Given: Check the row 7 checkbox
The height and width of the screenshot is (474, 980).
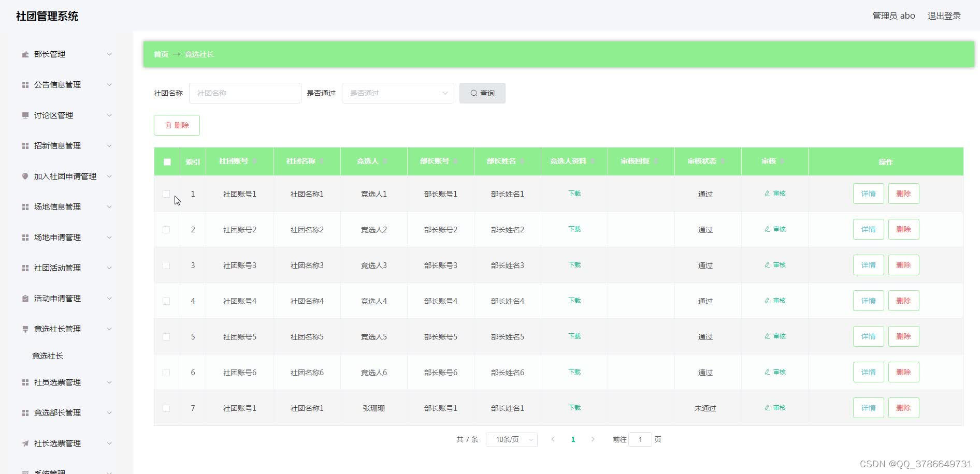Looking at the screenshot, I should pyautogui.click(x=166, y=408).
